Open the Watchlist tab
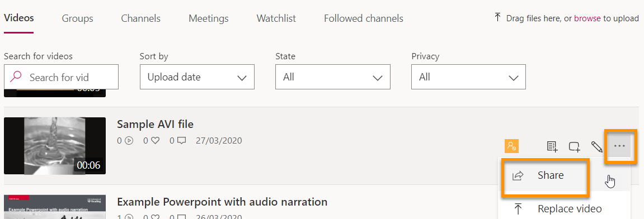 [x=276, y=18]
